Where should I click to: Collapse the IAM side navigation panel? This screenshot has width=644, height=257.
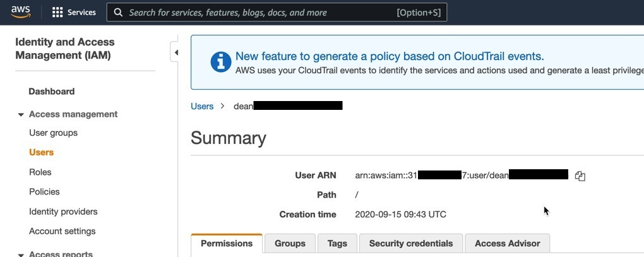(x=176, y=52)
